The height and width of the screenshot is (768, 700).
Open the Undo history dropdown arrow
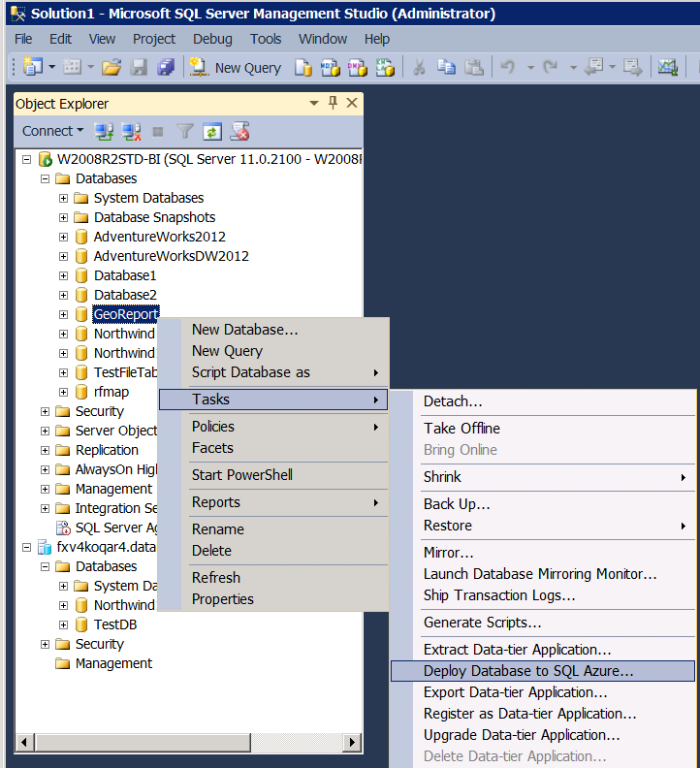pos(530,67)
